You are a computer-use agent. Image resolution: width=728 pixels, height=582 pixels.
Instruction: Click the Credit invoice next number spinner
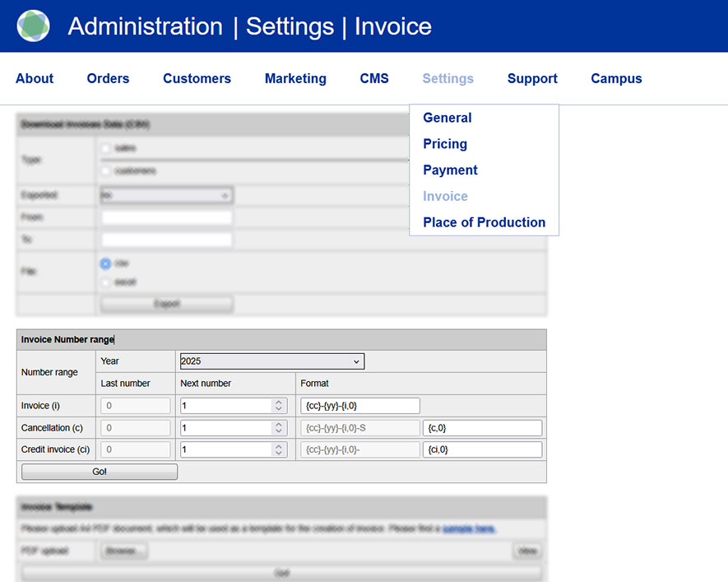[x=279, y=449]
